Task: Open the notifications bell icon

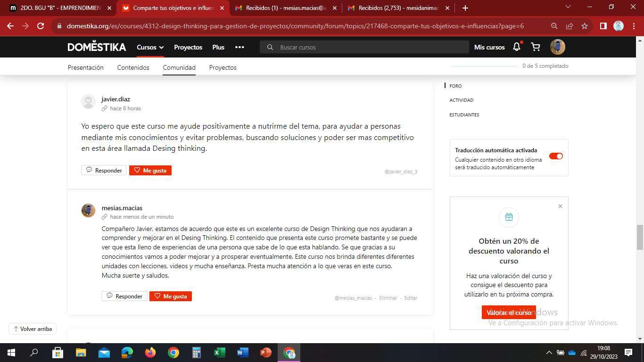Action: pyautogui.click(x=517, y=47)
